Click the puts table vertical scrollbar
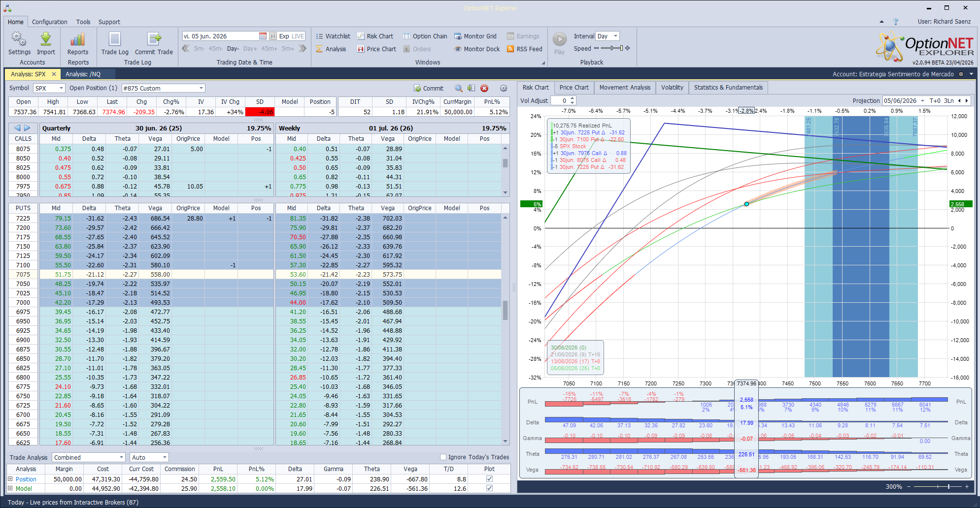This screenshot has height=508, width=980. tap(506, 329)
